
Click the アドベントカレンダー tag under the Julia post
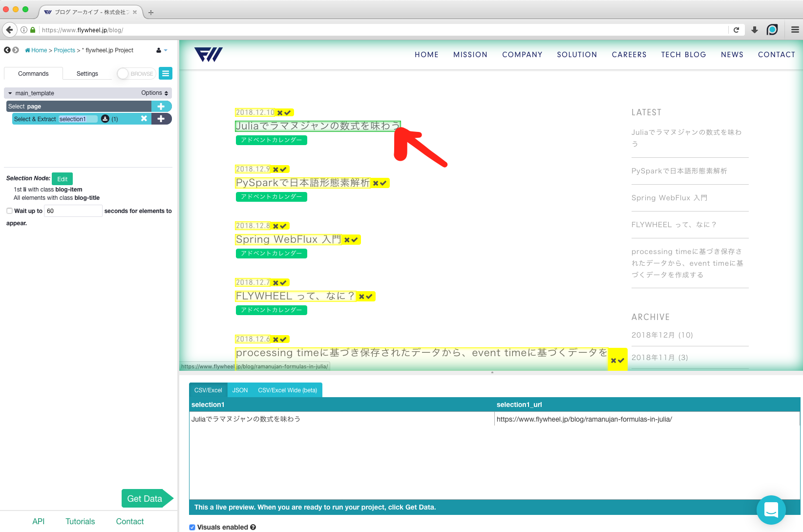271,140
